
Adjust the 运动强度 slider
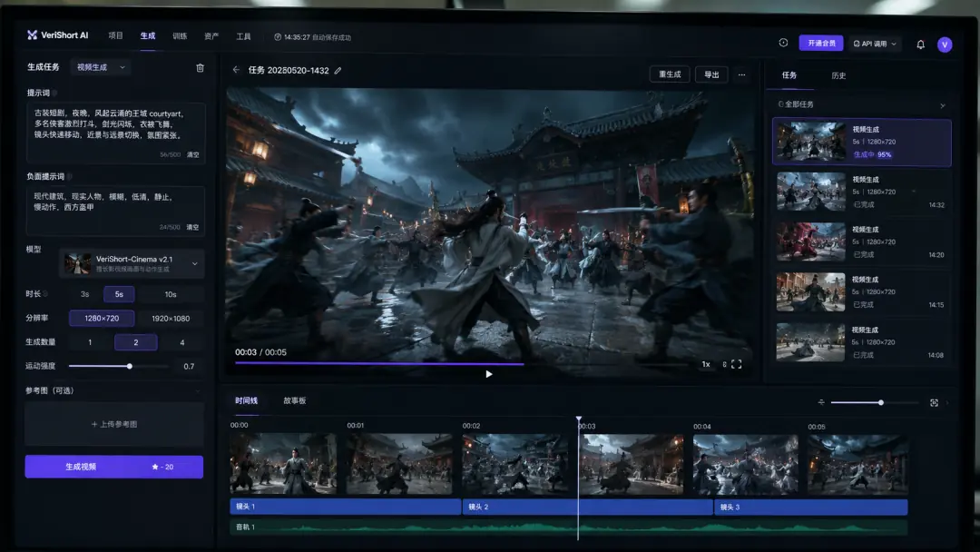pos(118,366)
